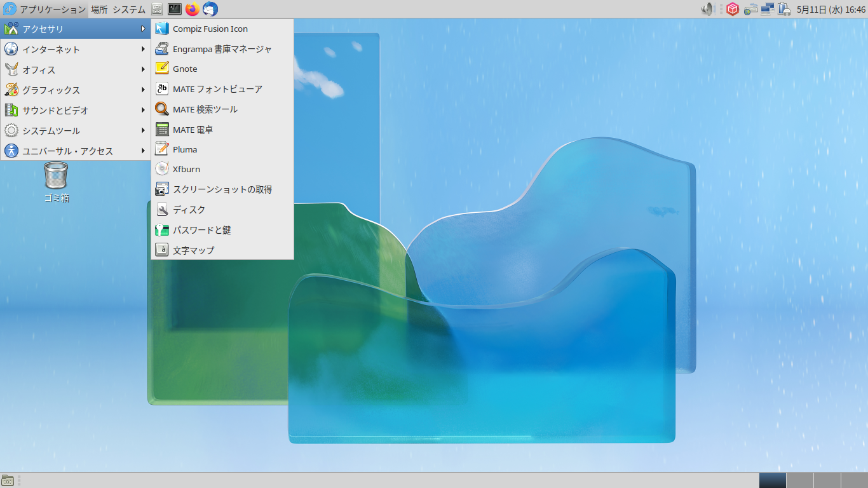Select the インターネット category
Viewport: 868px width, 488px height.
coord(76,49)
